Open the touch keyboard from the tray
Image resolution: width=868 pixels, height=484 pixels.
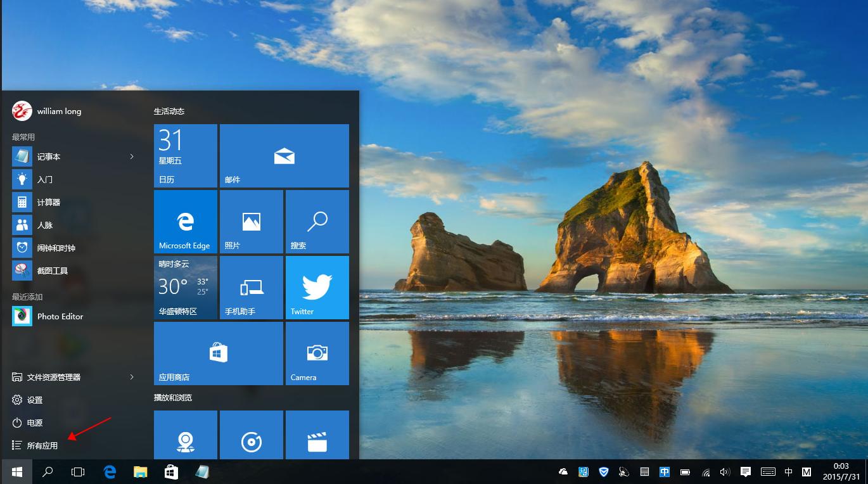[768, 471]
